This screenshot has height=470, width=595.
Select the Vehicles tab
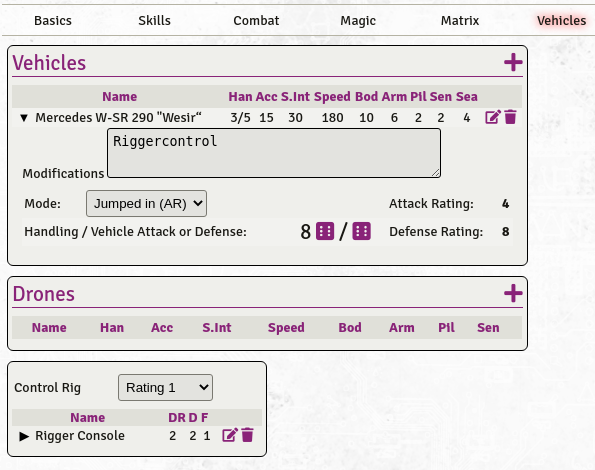tap(562, 20)
